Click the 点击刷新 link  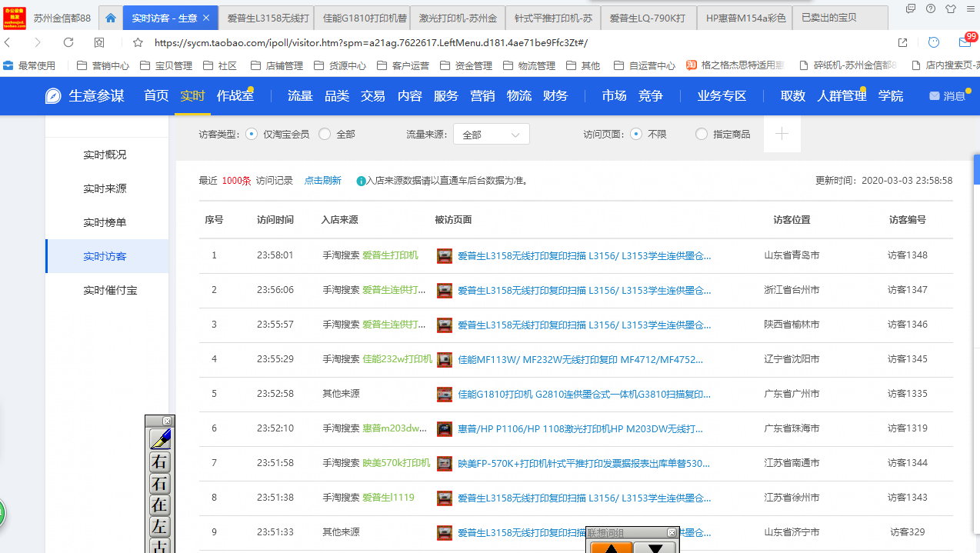click(x=323, y=181)
